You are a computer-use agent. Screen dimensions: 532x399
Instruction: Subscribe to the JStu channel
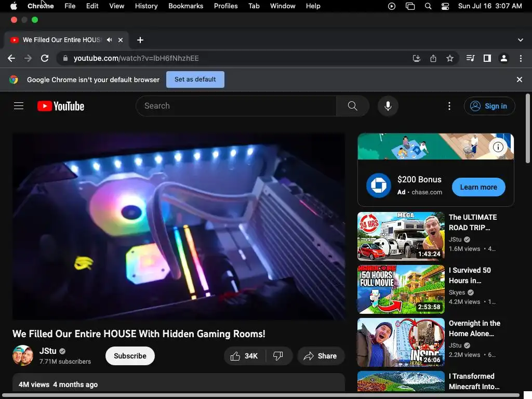[x=130, y=356]
